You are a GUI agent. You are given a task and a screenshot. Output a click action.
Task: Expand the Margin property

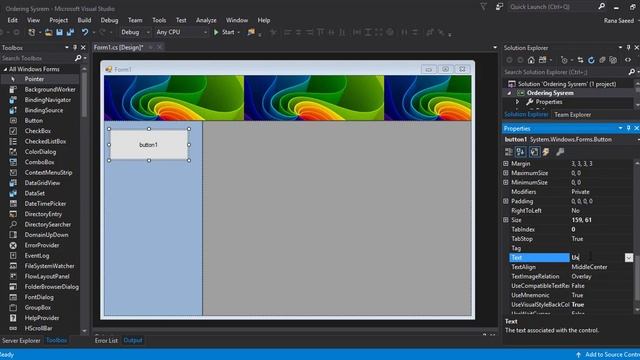[506, 164]
